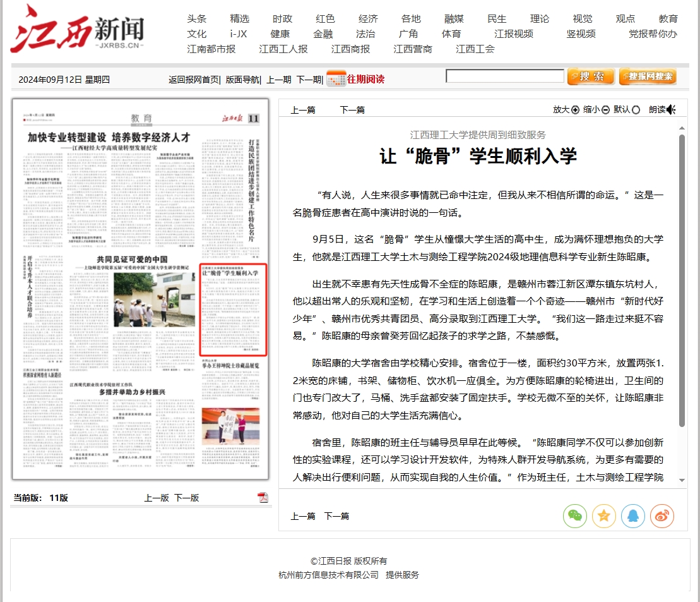Click the QQ Zone star share icon
Viewport: 700px width, 602px height.
(603, 516)
